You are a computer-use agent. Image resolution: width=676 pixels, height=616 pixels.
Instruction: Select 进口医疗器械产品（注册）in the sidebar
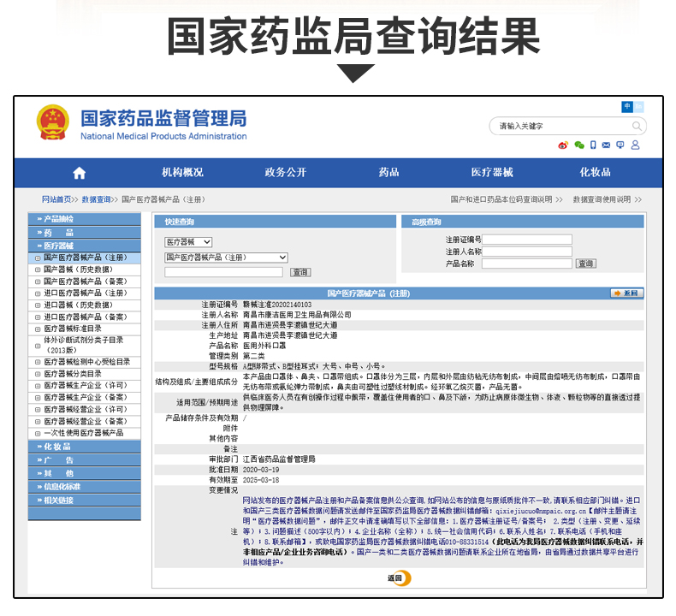coord(85,293)
